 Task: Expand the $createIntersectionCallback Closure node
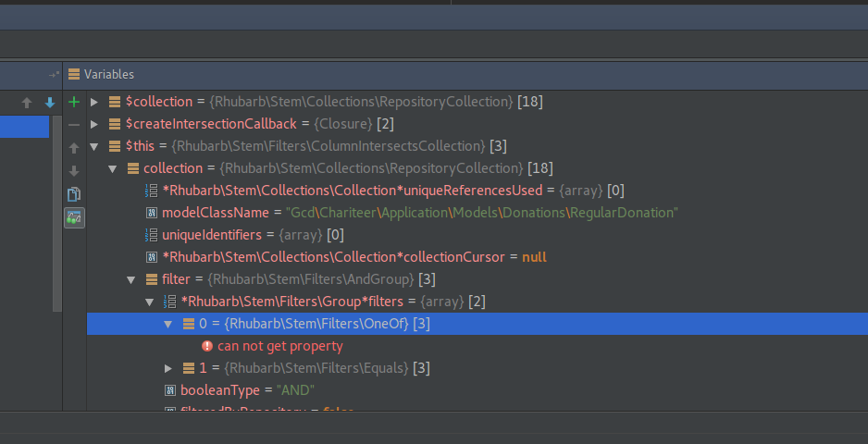pos(94,124)
